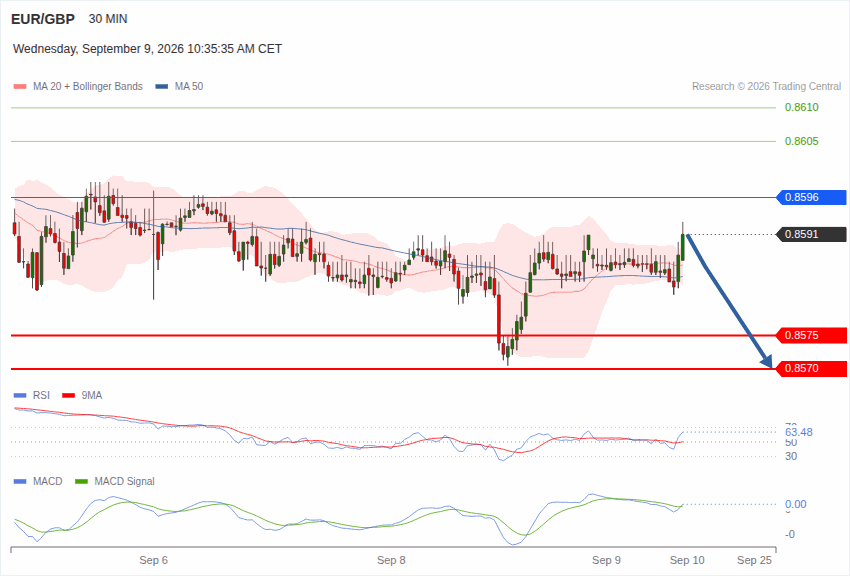This screenshot has height=576, width=850.
Task: Click the MACD 0.00 value label
Action: (795, 504)
